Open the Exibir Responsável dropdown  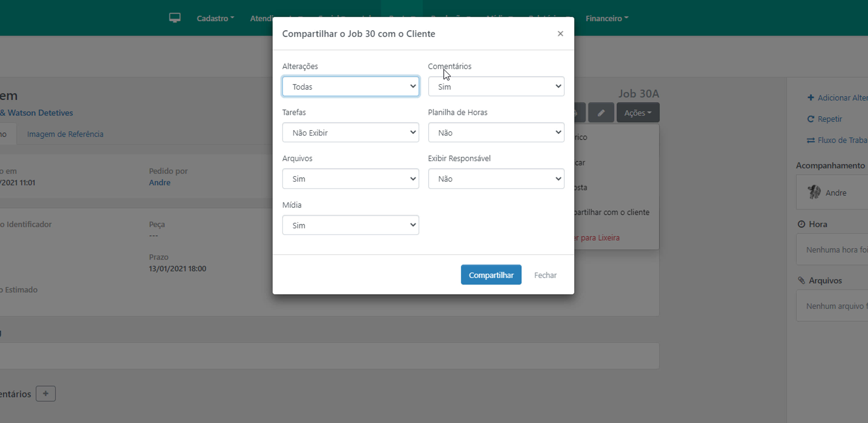point(496,179)
